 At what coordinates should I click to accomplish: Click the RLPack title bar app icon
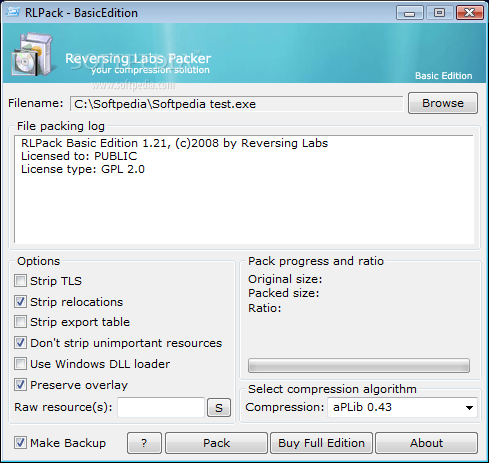pos(13,12)
